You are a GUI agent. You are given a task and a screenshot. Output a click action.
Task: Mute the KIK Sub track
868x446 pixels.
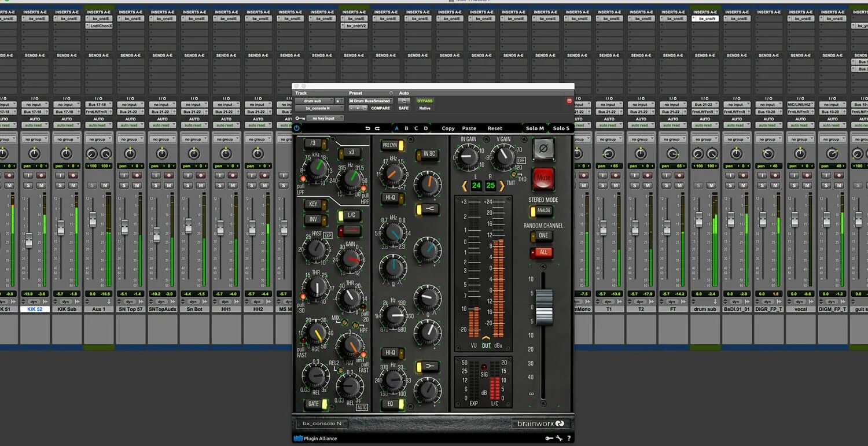click(x=72, y=185)
